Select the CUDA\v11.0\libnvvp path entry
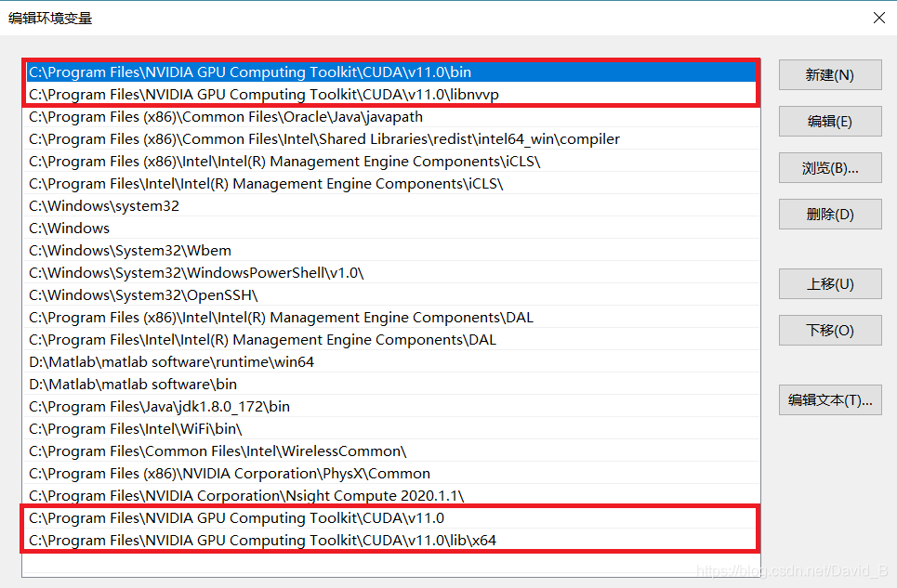Screen dimensions: 897x588 pos(391,95)
